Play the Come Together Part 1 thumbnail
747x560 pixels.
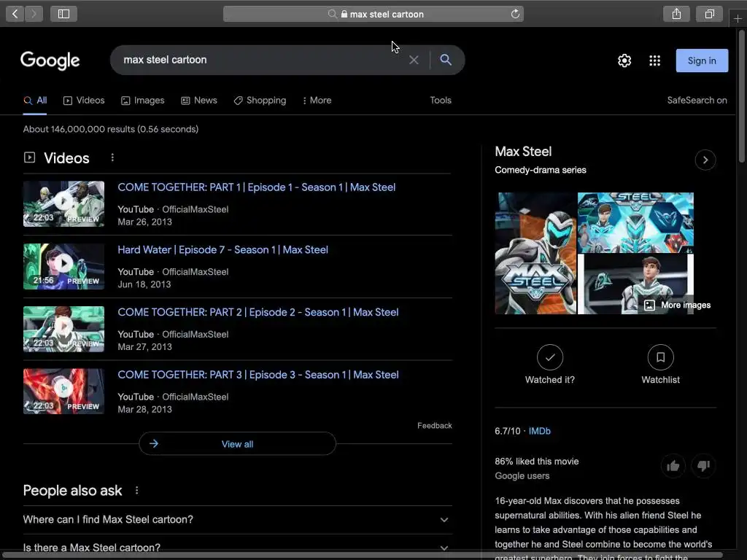tap(64, 203)
